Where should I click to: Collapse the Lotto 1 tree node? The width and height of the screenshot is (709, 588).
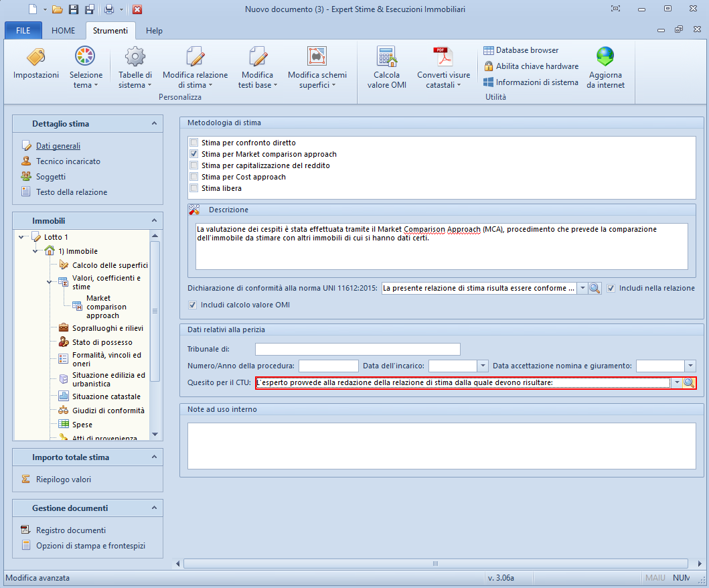(x=22, y=237)
